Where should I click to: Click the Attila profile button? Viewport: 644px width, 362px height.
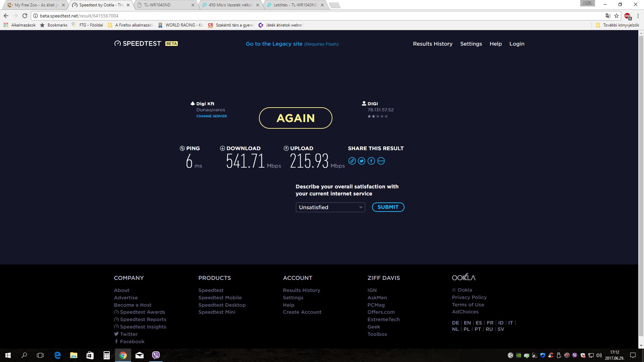(587, 3)
